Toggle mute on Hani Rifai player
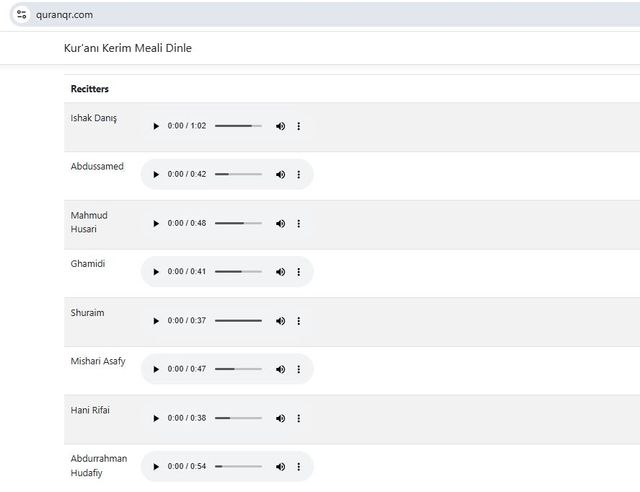This screenshot has height=492, width=640. pos(280,418)
